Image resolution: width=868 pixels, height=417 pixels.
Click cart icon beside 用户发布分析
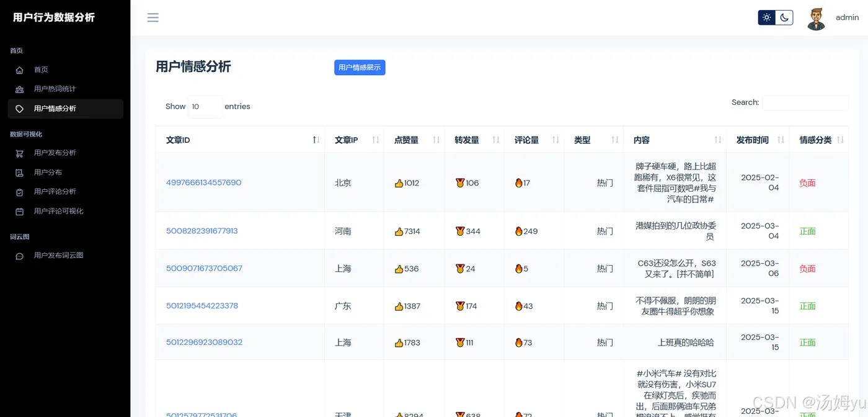pyautogui.click(x=20, y=153)
